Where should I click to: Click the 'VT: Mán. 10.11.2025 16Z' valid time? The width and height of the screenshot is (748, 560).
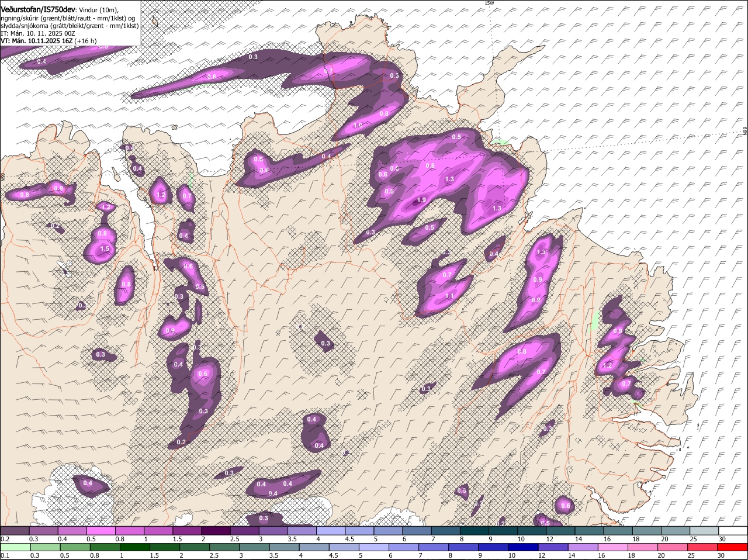(x=36, y=41)
